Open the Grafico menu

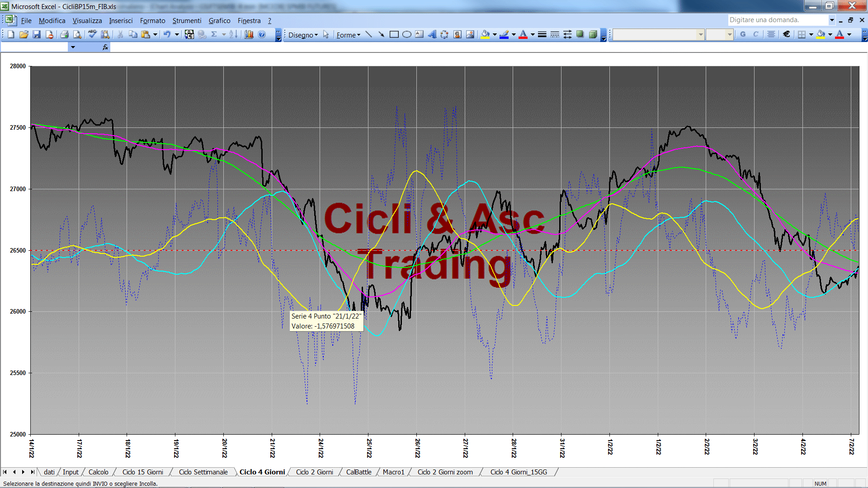pyautogui.click(x=219, y=20)
